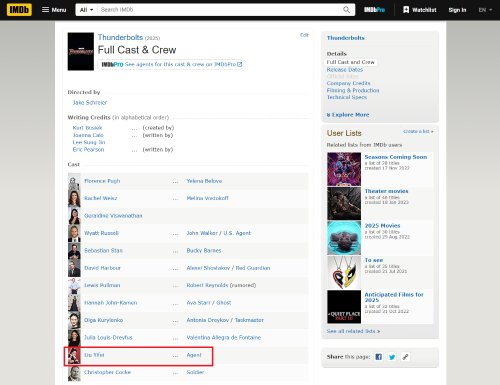
Task: Open the hamburger Menu icon
Action: 45,10
